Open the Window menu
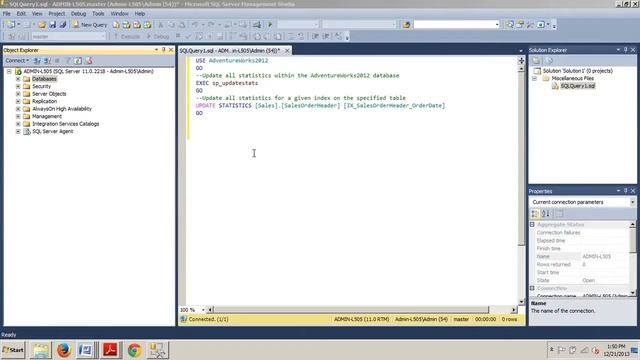The width and height of the screenshot is (640, 360). pos(120,13)
